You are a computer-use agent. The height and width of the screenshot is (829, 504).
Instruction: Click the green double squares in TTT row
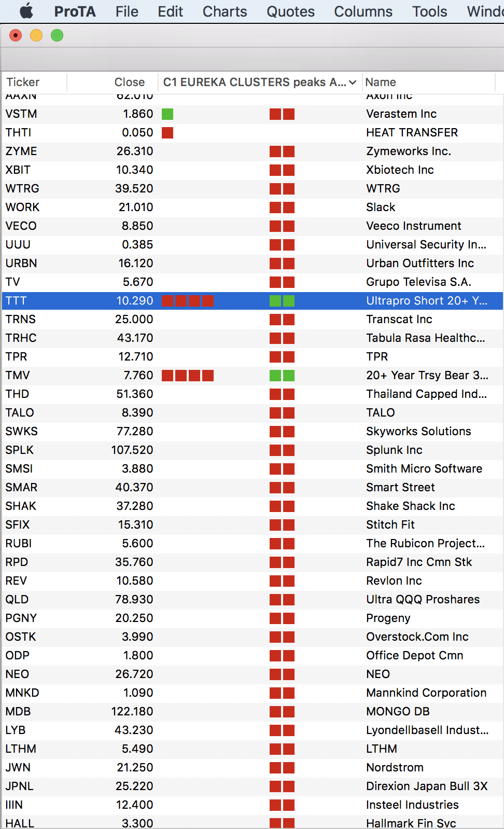282,301
